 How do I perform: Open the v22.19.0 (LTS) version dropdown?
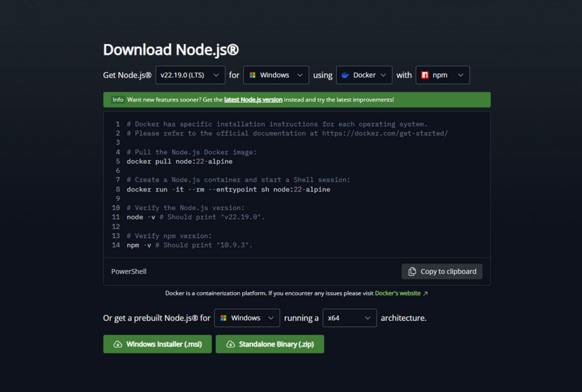pos(190,75)
